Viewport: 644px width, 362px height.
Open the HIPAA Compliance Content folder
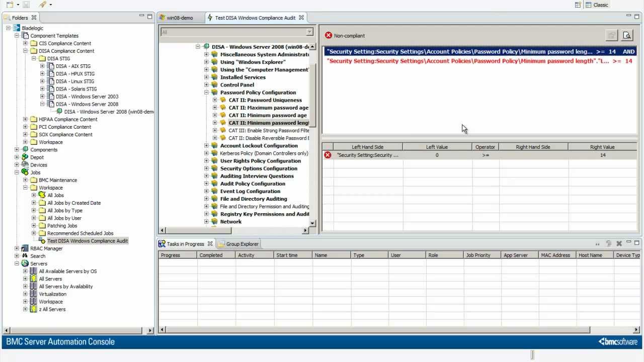pos(68,119)
